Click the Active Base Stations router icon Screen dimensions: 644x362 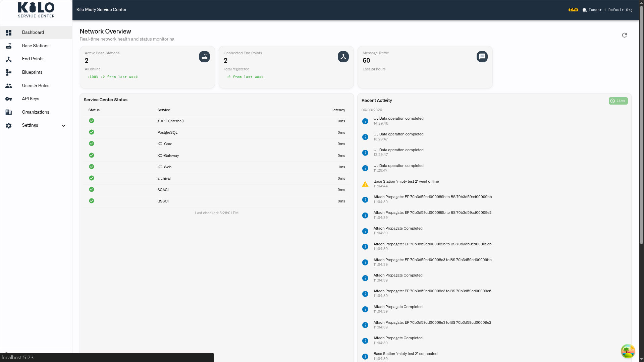click(x=204, y=57)
